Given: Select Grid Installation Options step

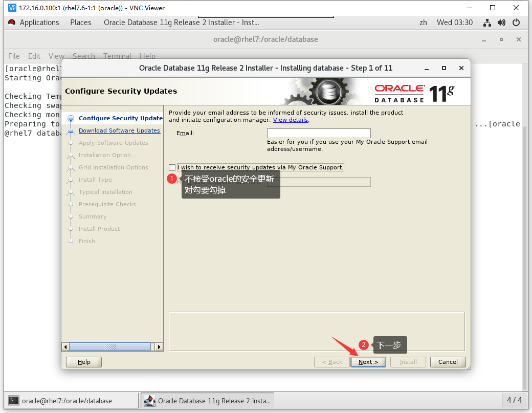Looking at the screenshot, I should (114, 167).
